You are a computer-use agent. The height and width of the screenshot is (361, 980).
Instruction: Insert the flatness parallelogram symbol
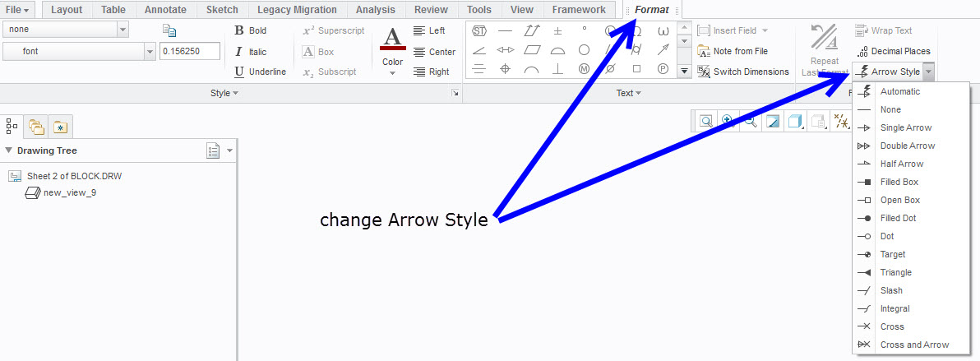532,50
